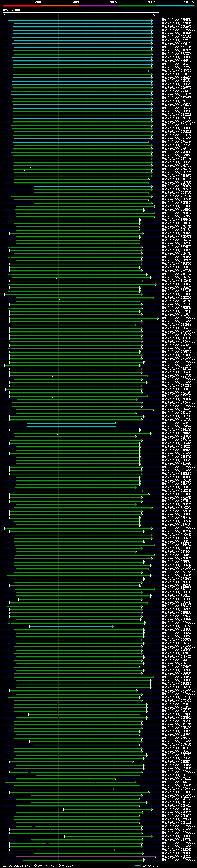Open hit UniRef100_B6UAV8

pos(177,26)
